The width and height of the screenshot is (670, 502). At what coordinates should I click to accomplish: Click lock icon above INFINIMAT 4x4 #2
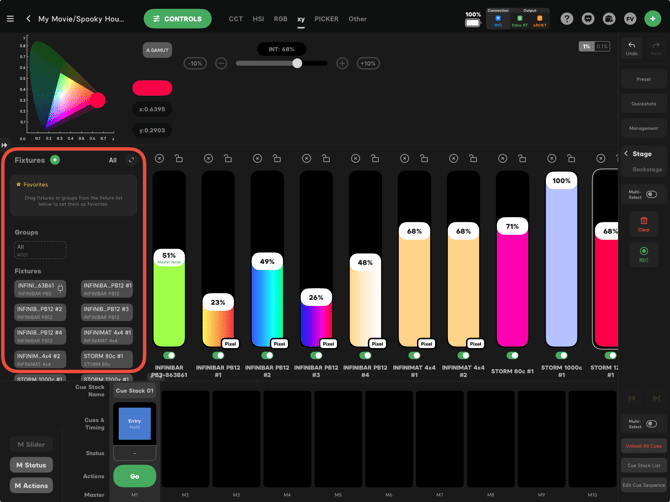pyautogui.click(x=473, y=159)
